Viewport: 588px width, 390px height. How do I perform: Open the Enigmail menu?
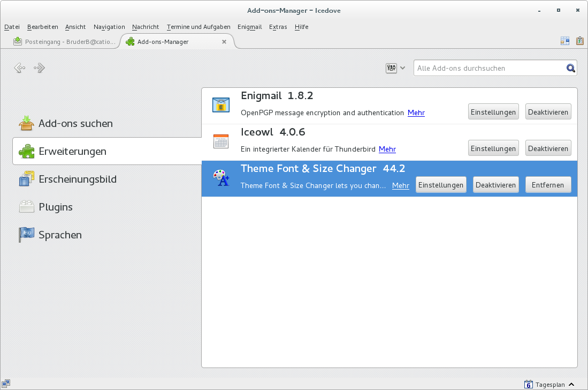[x=250, y=27]
